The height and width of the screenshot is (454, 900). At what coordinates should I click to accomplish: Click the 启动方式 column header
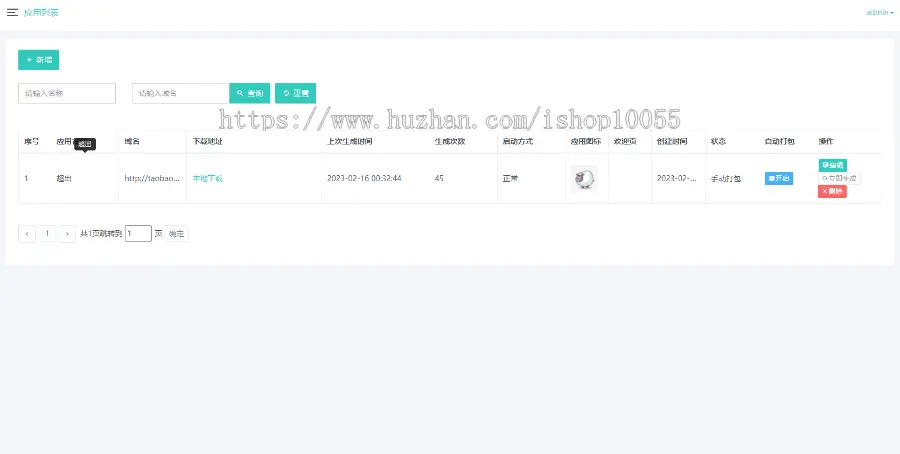coord(518,141)
